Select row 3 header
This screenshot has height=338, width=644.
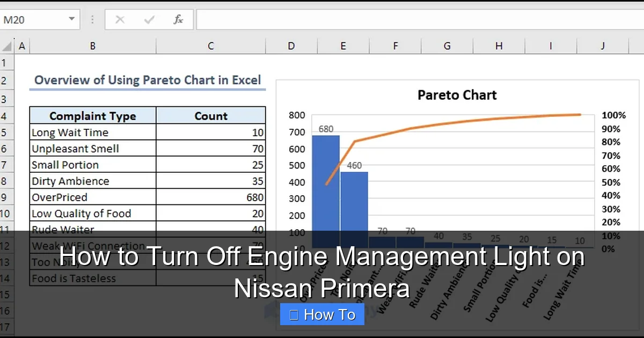(7, 99)
